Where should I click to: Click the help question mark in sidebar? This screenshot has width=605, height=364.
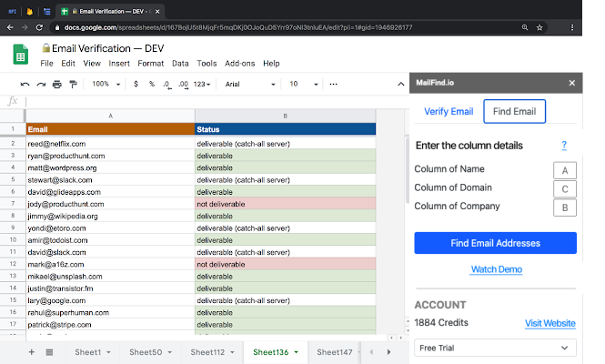point(564,145)
